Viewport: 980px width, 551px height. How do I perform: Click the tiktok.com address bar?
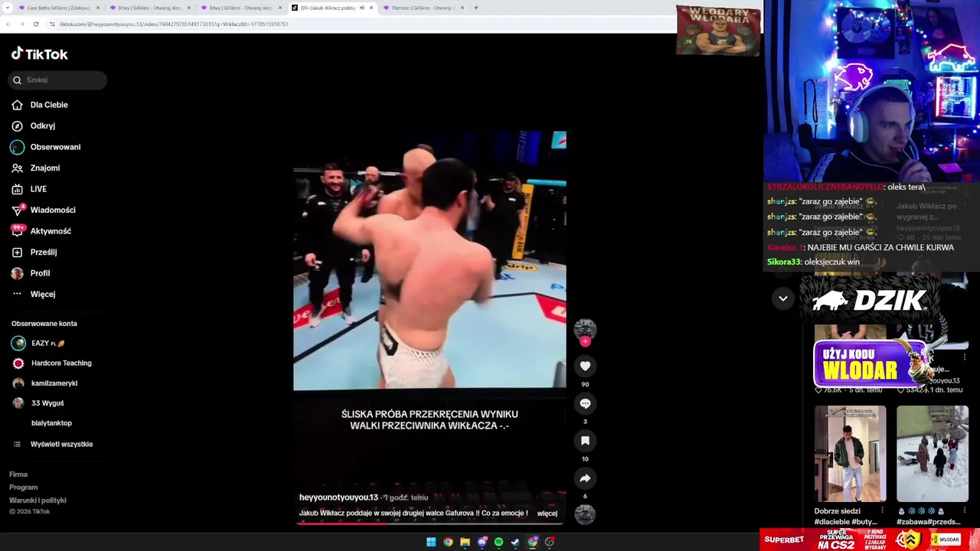[360, 24]
